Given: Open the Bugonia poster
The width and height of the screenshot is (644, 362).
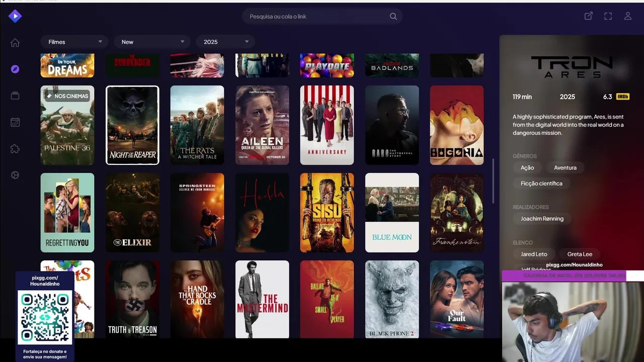Looking at the screenshot, I should [457, 125].
